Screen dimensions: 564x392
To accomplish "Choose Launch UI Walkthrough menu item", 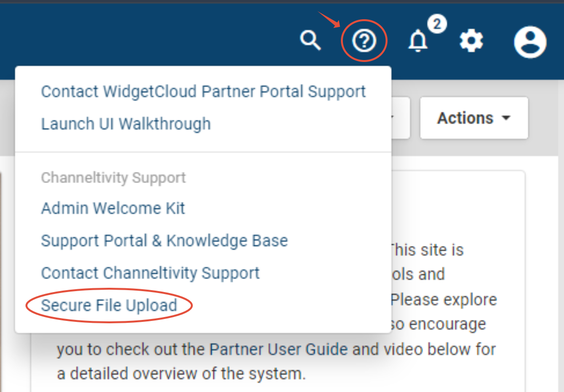I will tap(126, 124).
